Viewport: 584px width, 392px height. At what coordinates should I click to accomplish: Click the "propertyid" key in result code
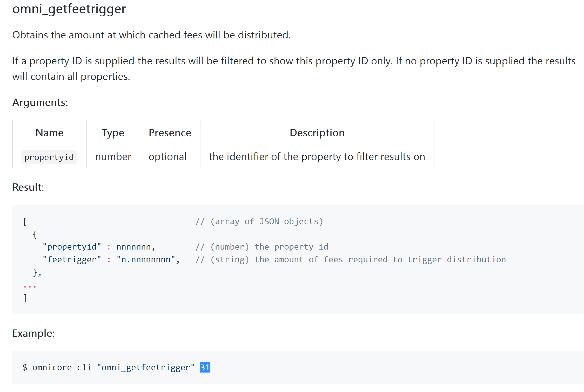click(72, 247)
